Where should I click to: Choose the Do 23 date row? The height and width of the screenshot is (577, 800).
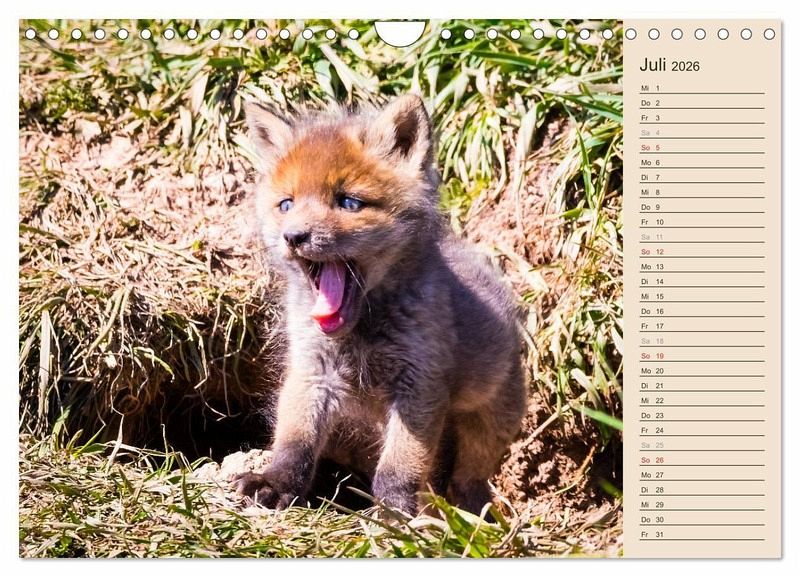pos(700,415)
